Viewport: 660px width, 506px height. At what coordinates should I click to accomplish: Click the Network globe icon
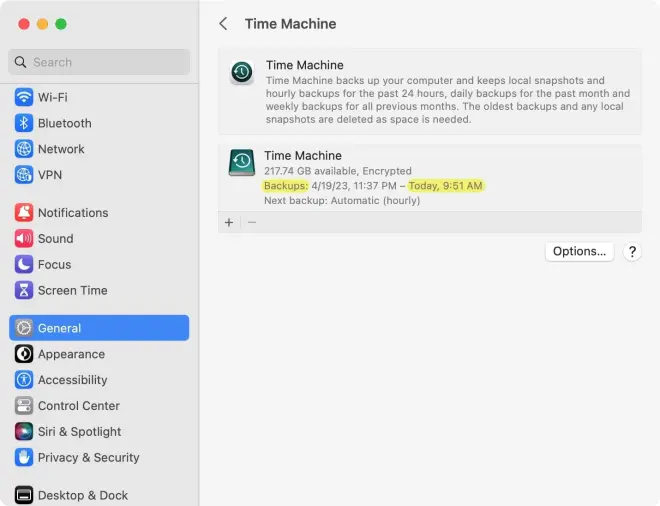click(x=24, y=149)
